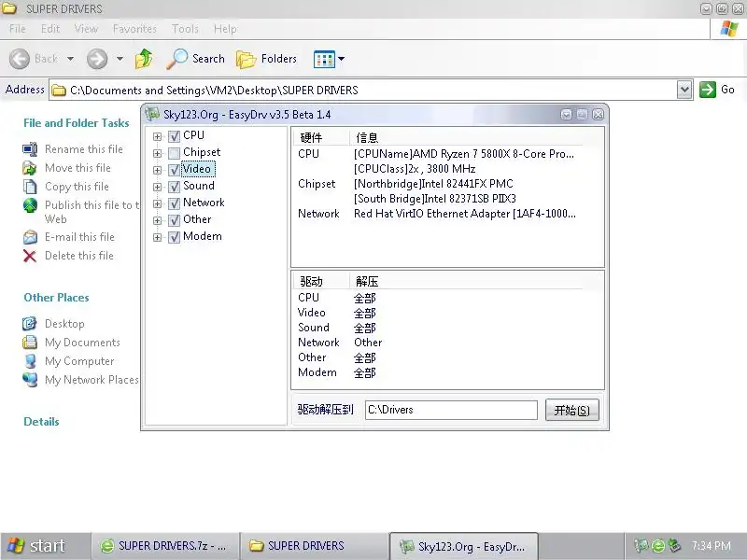Click the 开始(S) start button

[x=571, y=410]
